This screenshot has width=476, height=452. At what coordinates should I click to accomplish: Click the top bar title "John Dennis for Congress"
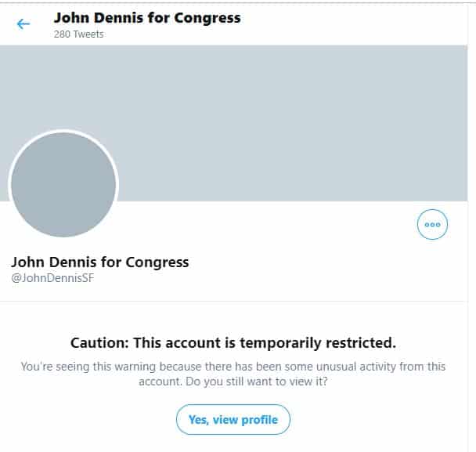coord(147,17)
